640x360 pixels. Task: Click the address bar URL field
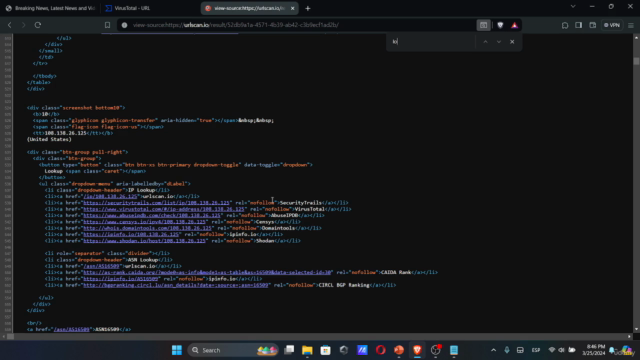point(298,25)
